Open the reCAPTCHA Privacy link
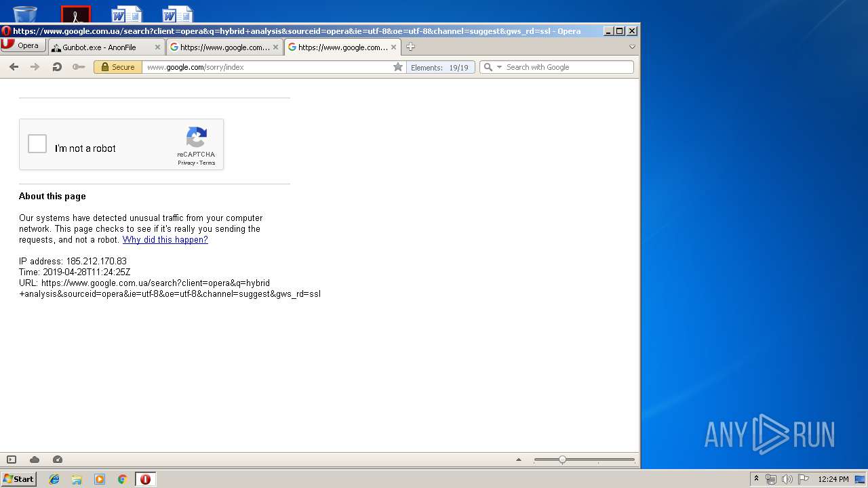Viewport: 868px width, 488px height. pyautogui.click(x=186, y=163)
